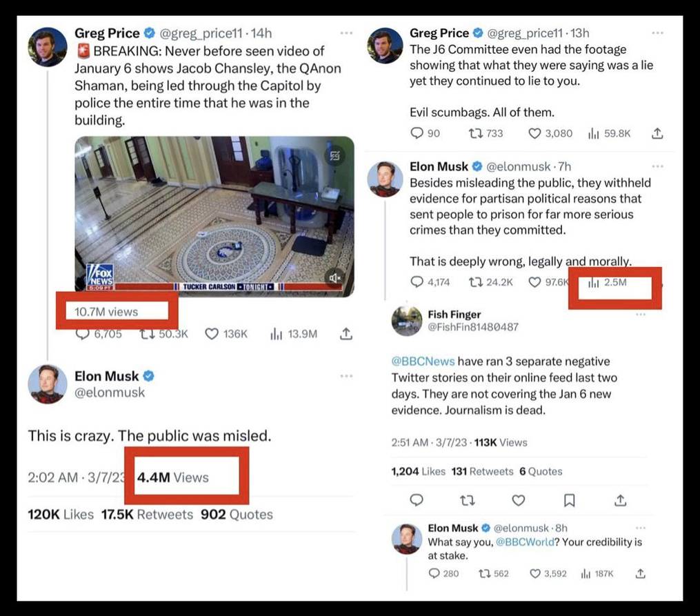The image size is (700, 616).
Task: Open Fish Finger's profile avatar
Action: [x=407, y=321]
